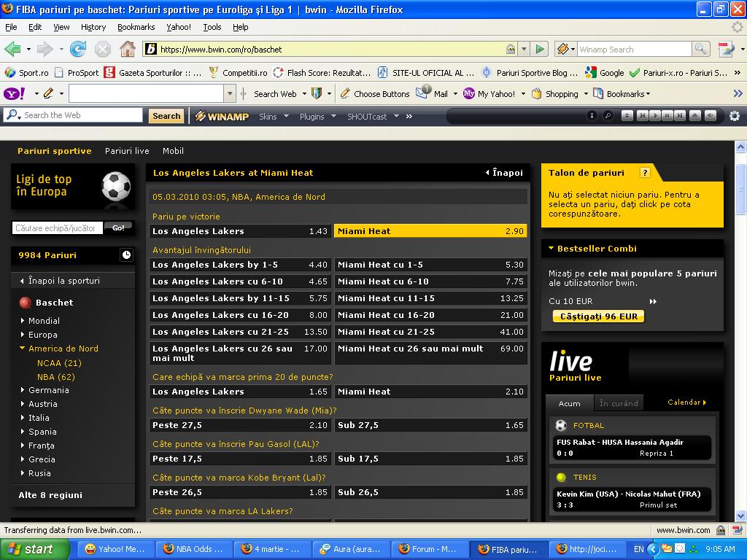Click the Google bookmark in bookmarks bar
Viewport: 747px width, 560px height.
(605, 73)
